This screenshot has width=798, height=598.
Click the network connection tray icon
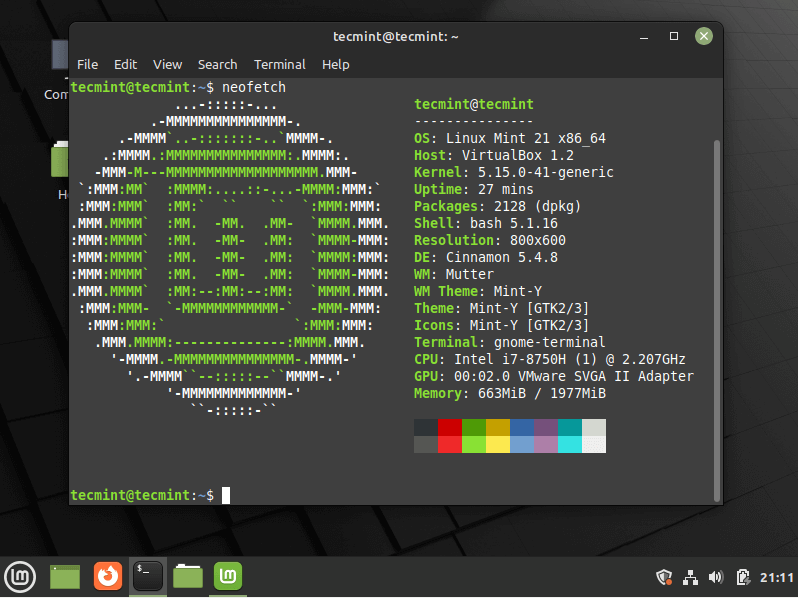(x=690, y=577)
